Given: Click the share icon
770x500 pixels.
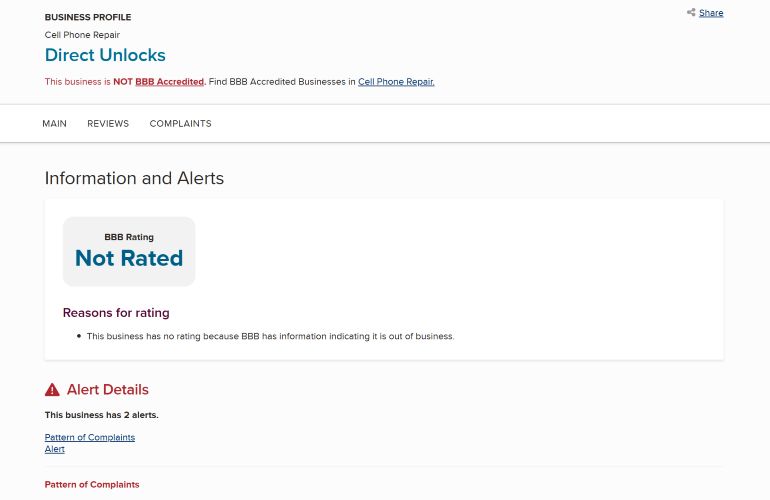Looking at the screenshot, I should pyautogui.click(x=691, y=13).
